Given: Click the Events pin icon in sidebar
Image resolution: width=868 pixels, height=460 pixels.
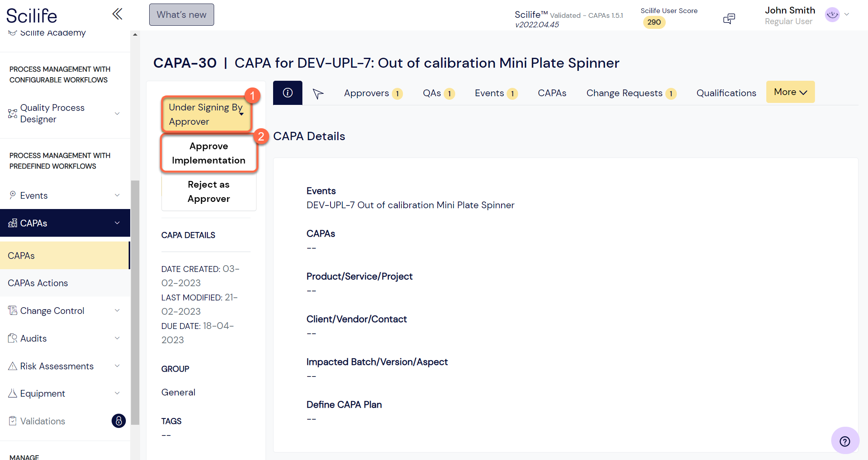Looking at the screenshot, I should (13, 195).
